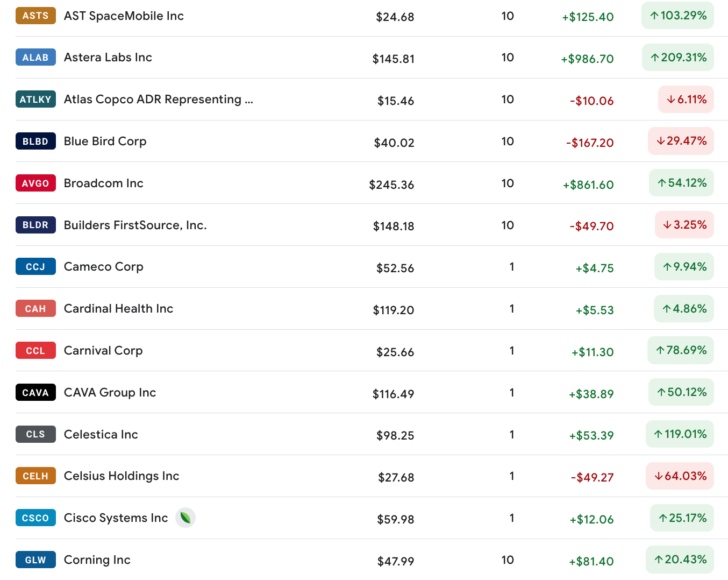Open Blue Bird Corp stock page

[105, 141]
